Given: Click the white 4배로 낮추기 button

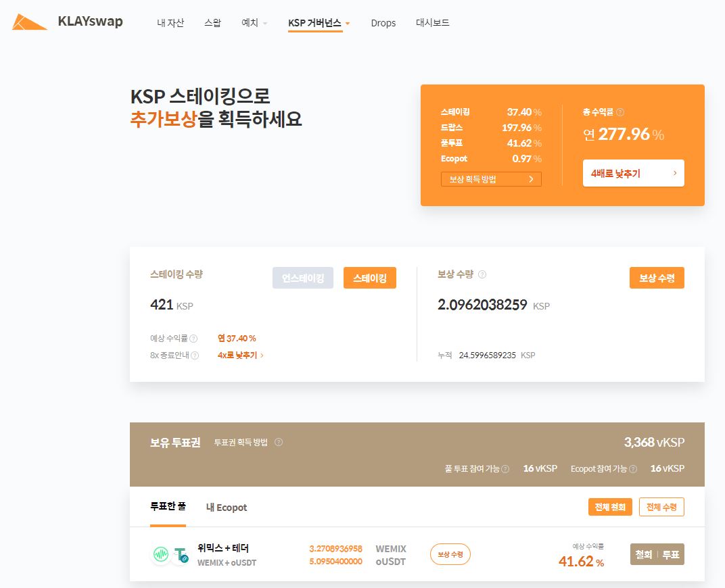Looking at the screenshot, I should click(634, 173).
